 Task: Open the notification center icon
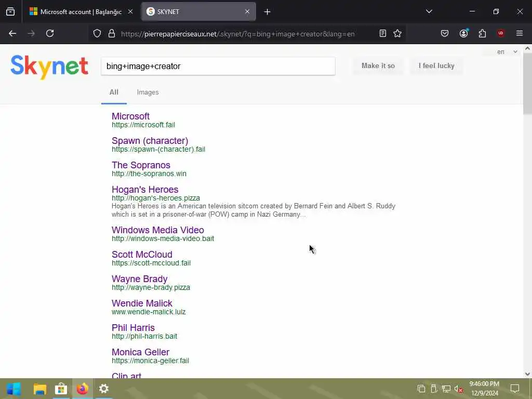pyautogui.click(x=515, y=389)
